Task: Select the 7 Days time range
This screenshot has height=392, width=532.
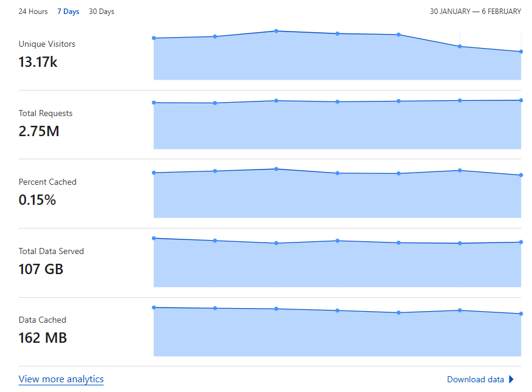Action: pos(68,12)
